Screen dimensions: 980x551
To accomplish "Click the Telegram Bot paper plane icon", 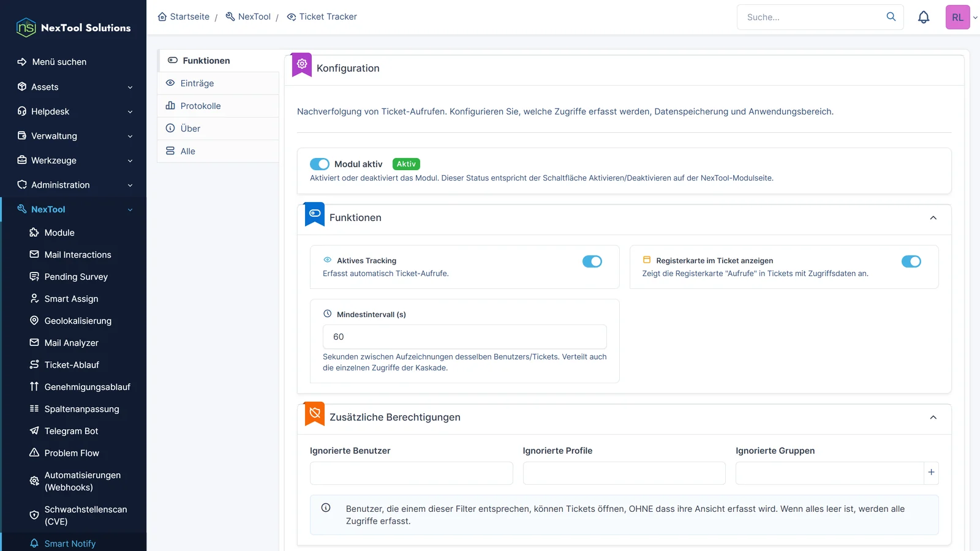I will (x=34, y=430).
